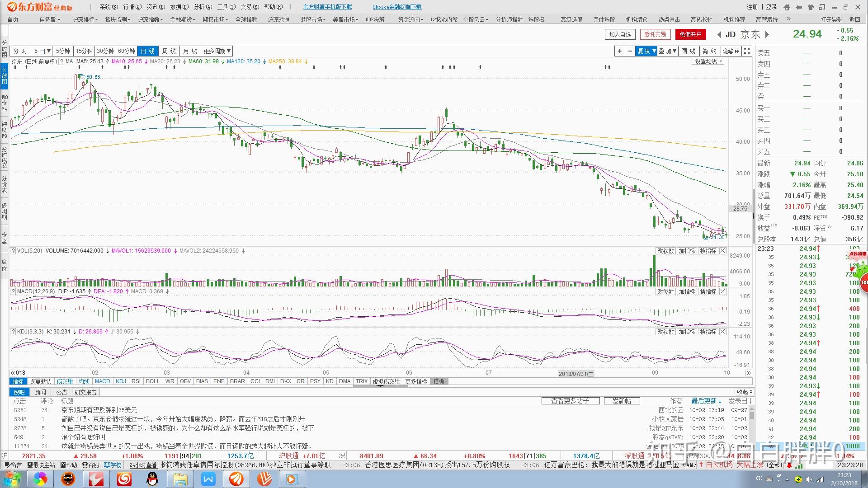This screenshot has width=868, height=488.
Task: Open the 复权 adjustment dropdown
Action: point(646,51)
